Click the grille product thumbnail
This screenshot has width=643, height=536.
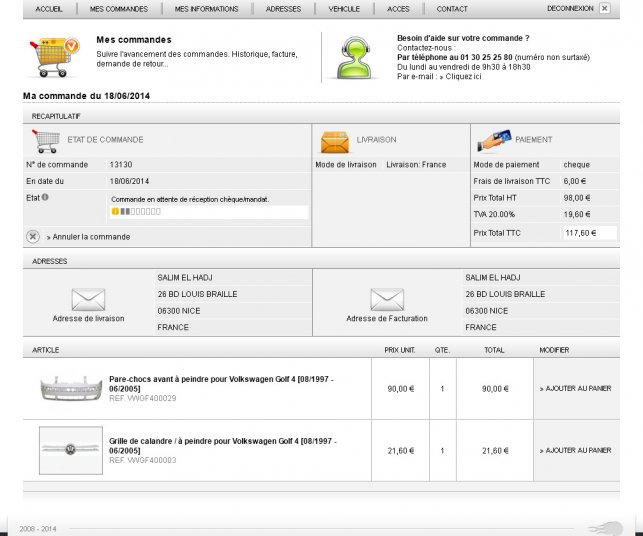[x=71, y=450]
